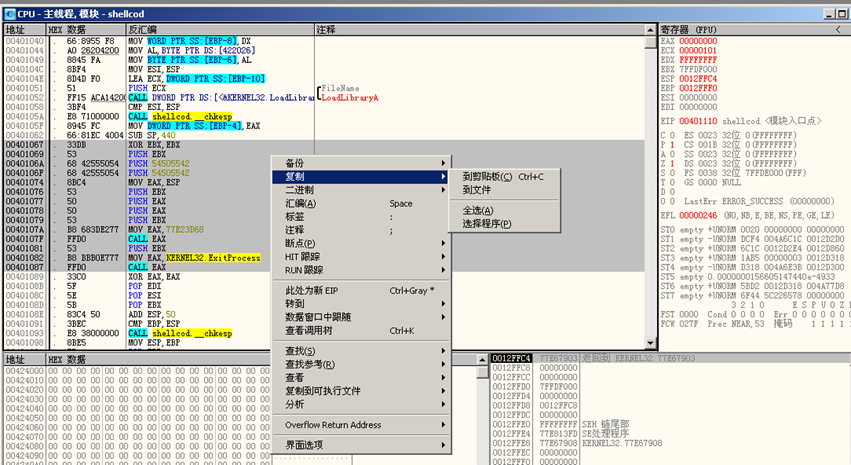
Task: Select instruction at address 00401040
Action: point(325,41)
